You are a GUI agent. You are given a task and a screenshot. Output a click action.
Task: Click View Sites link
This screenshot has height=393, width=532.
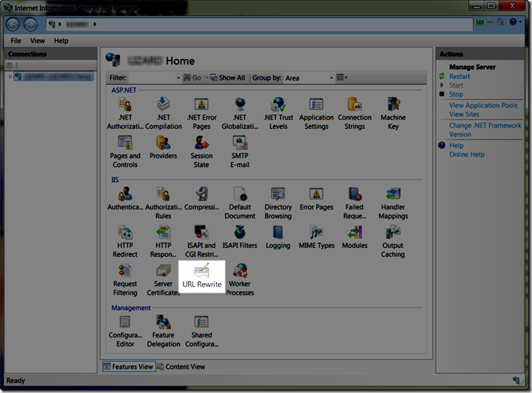(464, 114)
